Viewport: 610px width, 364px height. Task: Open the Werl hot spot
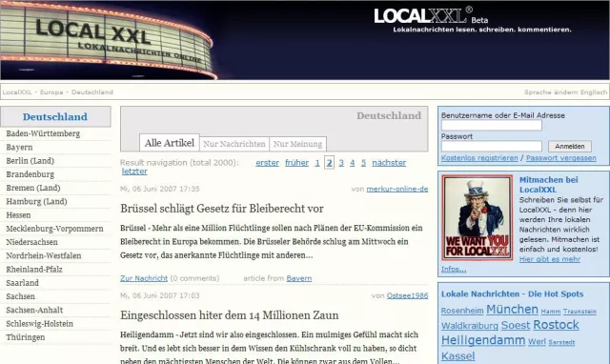click(x=537, y=341)
